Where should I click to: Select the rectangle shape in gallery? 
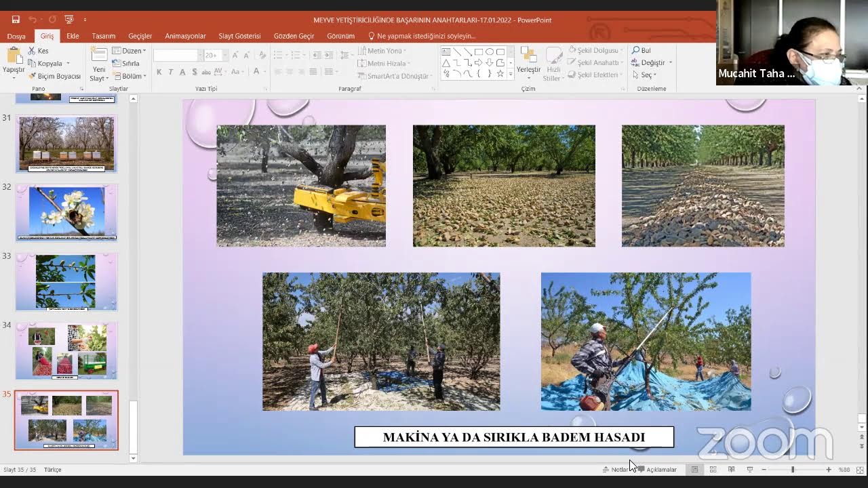(478, 52)
